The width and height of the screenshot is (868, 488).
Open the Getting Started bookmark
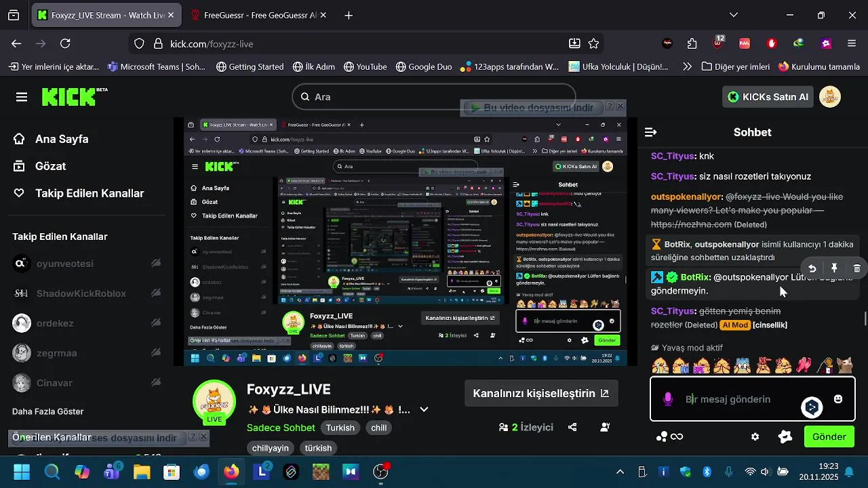click(x=250, y=66)
